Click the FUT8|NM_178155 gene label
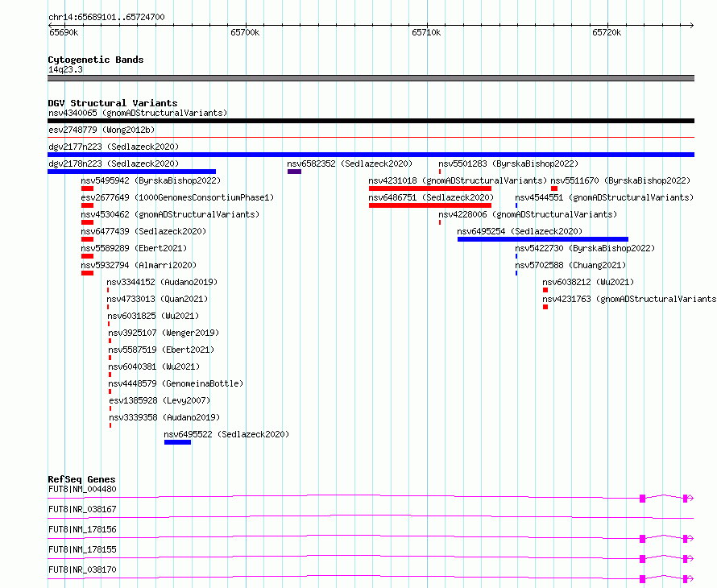Viewport: 717px width, 588px height. coord(82,549)
